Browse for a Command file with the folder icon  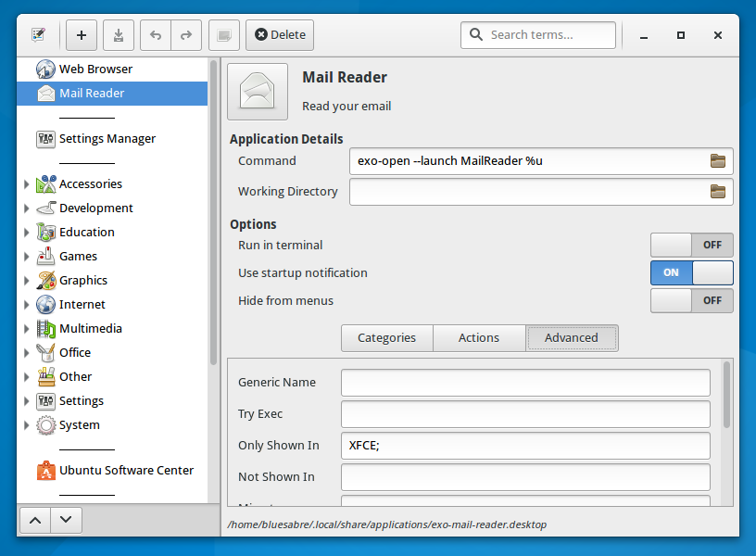(x=718, y=160)
